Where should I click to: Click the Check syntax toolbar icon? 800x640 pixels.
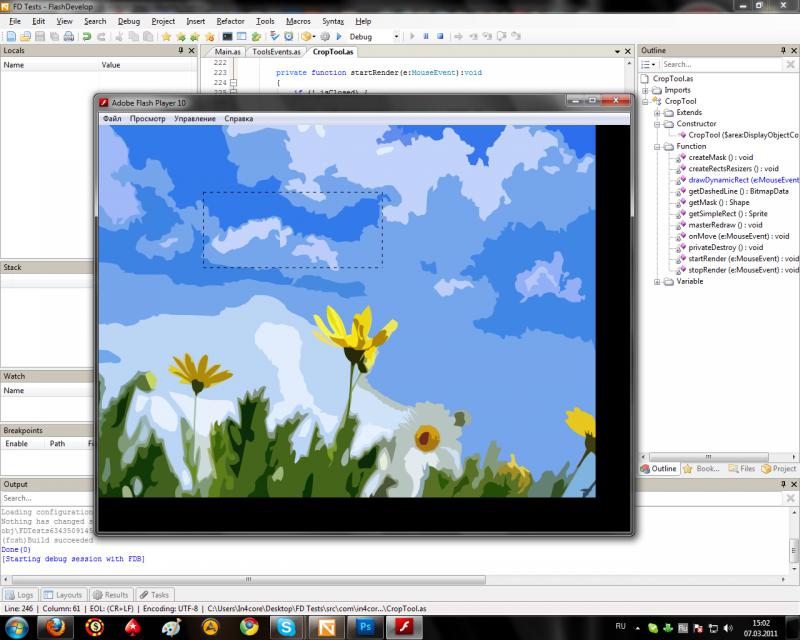[274, 36]
